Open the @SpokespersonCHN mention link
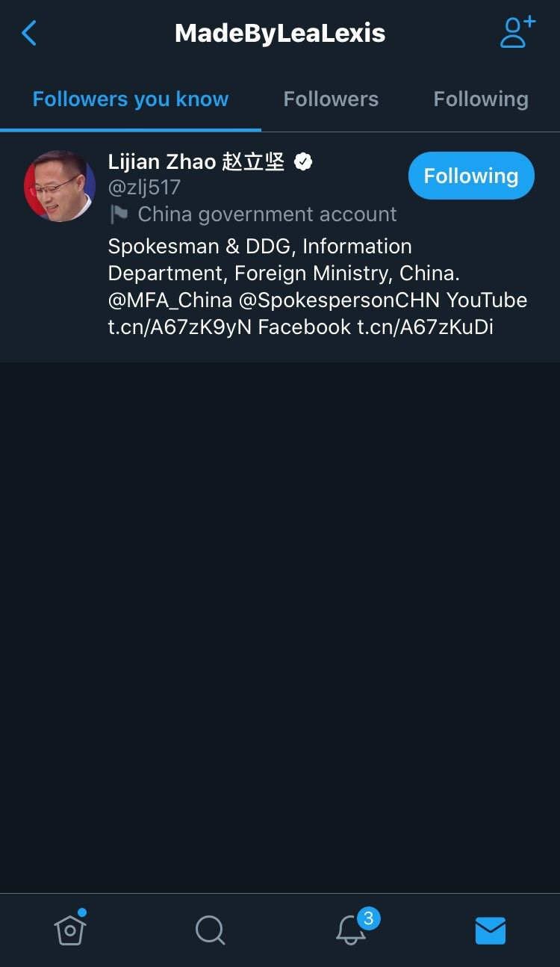 click(339, 300)
